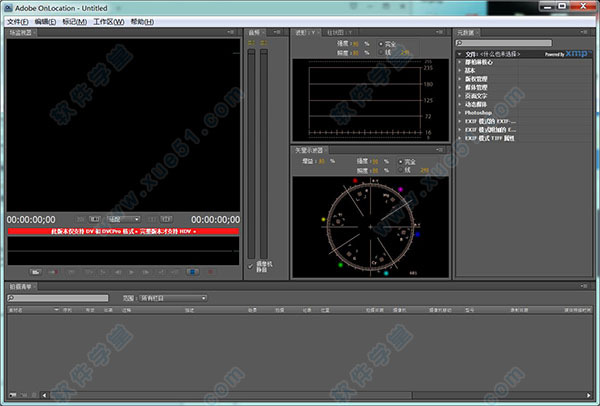Open the audio panel options menu icon

point(277,32)
